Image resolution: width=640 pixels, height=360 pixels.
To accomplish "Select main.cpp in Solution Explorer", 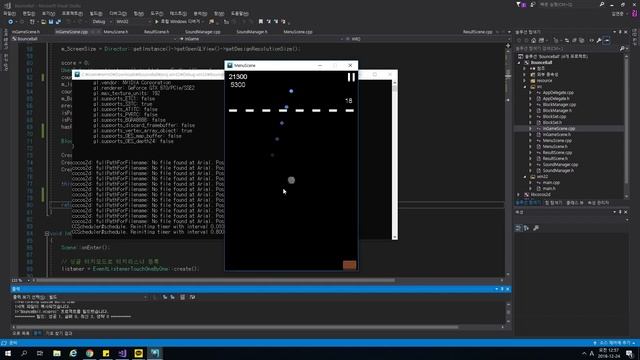I will [551, 182].
